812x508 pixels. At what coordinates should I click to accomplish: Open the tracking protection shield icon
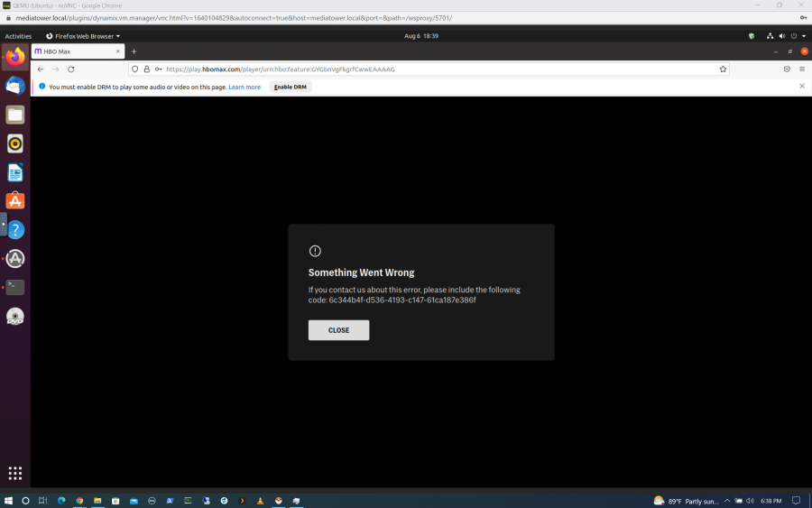click(x=134, y=69)
